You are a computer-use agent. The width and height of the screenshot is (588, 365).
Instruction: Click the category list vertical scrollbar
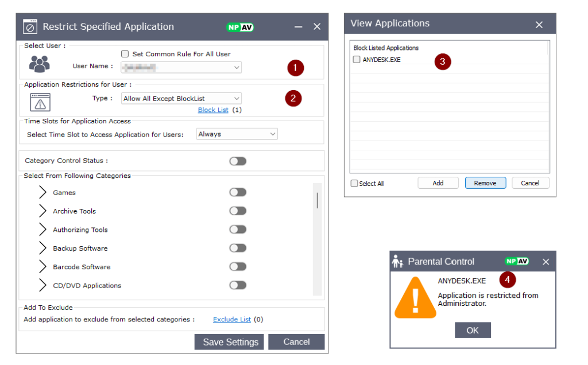tap(317, 201)
